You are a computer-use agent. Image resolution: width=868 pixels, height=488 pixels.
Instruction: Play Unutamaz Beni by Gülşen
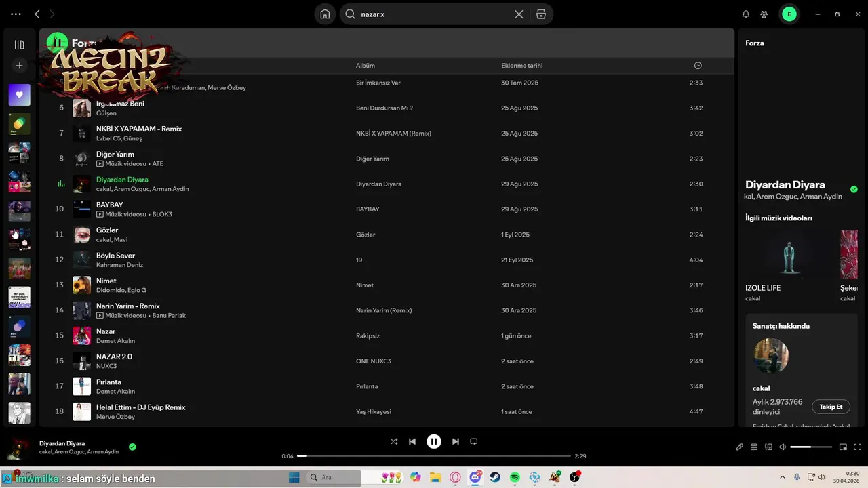click(120, 104)
